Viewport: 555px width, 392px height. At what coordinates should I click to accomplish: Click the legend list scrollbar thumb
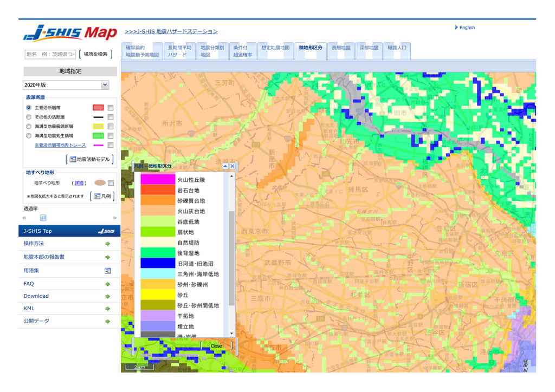(231, 258)
